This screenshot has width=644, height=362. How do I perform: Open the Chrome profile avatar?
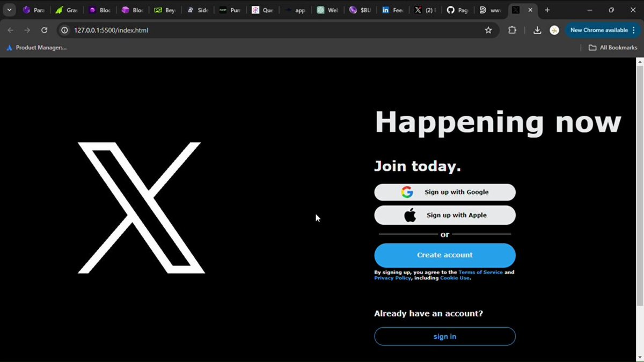click(554, 30)
